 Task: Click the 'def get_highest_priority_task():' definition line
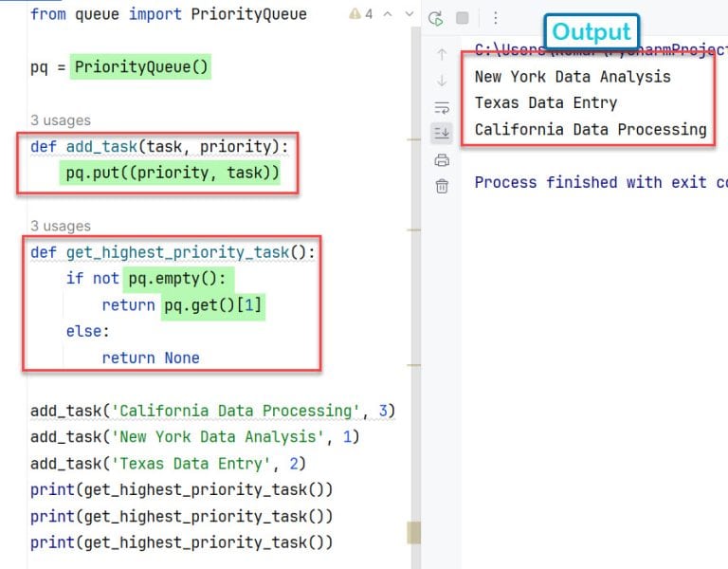(x=173, y=252)
